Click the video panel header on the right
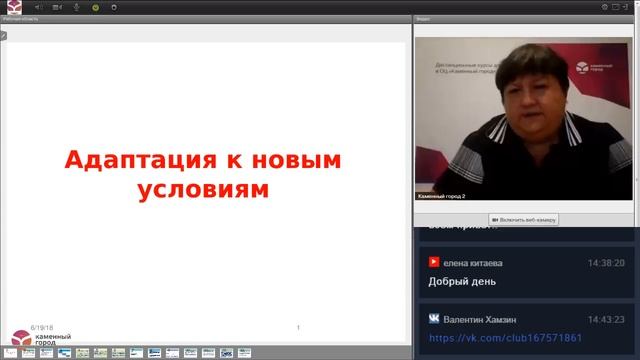Viewport: 640px width, 360px height. coord(524,19)
